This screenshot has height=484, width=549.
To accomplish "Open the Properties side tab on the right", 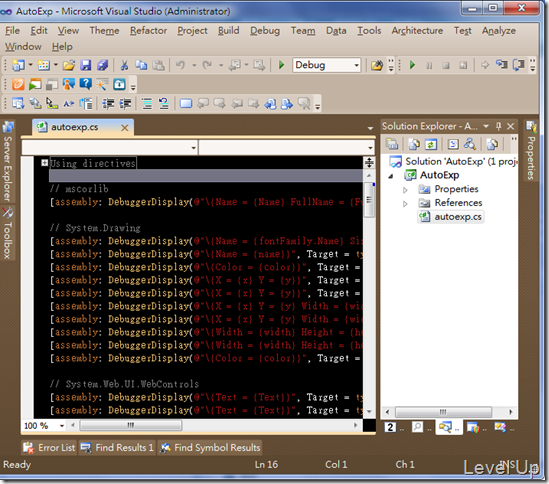I will (x=531, y=151).
